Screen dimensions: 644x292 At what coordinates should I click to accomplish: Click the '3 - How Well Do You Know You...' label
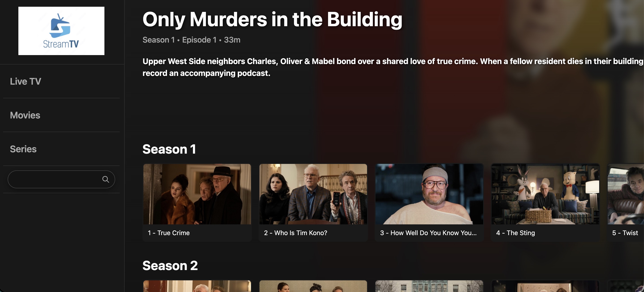pyautogui.click(x=428, y=233)
